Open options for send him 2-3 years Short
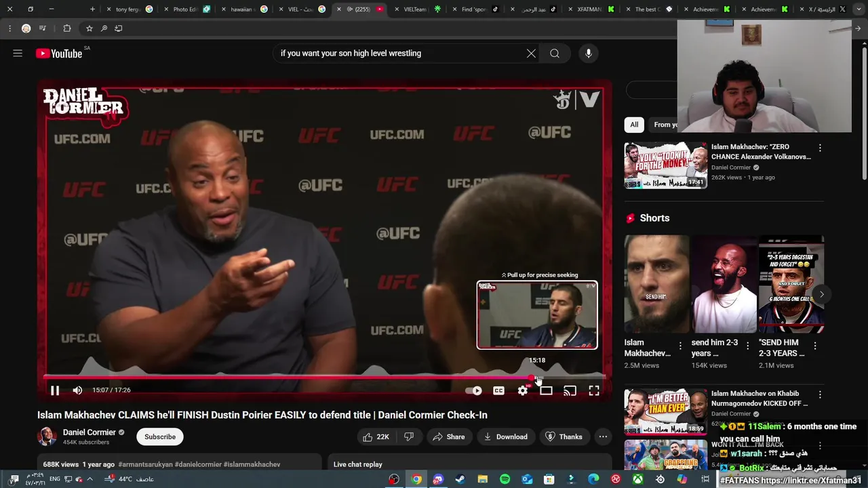 [747, 346]
